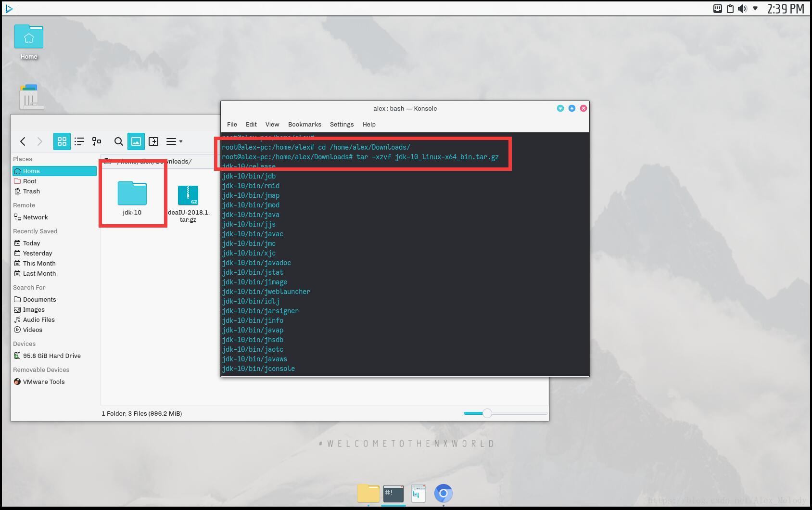
Task: Open file manager from the dock
Action: coord(368,493)
